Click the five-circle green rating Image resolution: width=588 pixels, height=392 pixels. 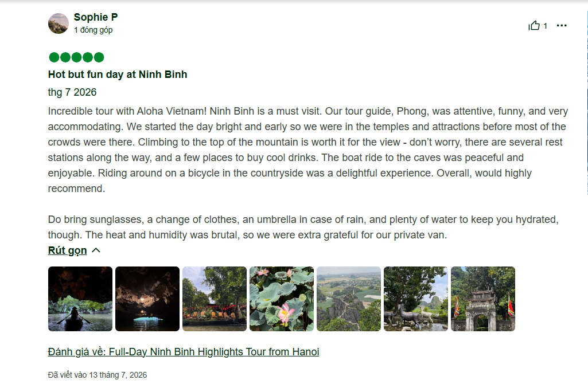[76, 57]
